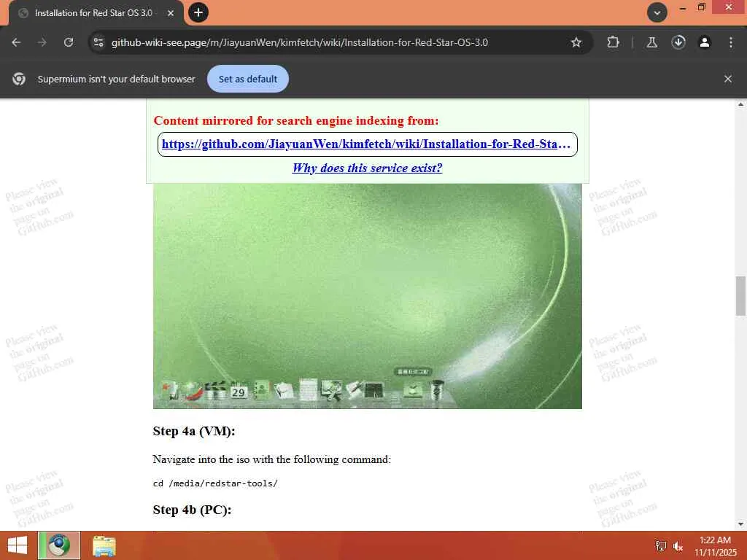Click 'Supermium isn't your default browser' message
747x560 pixels.
pos(116,79)
